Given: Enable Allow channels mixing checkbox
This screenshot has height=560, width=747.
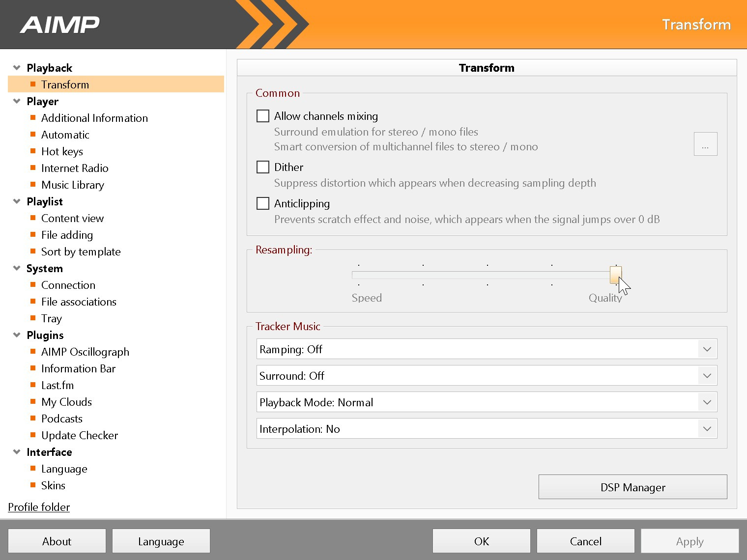Looking at the screenshot, I should (263, 116).
